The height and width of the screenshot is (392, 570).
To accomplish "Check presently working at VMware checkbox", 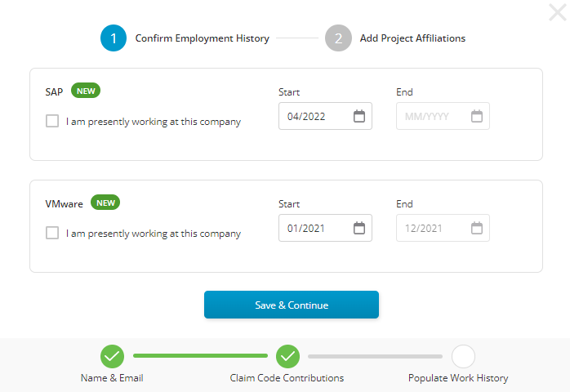I will [x=52, y=233].
